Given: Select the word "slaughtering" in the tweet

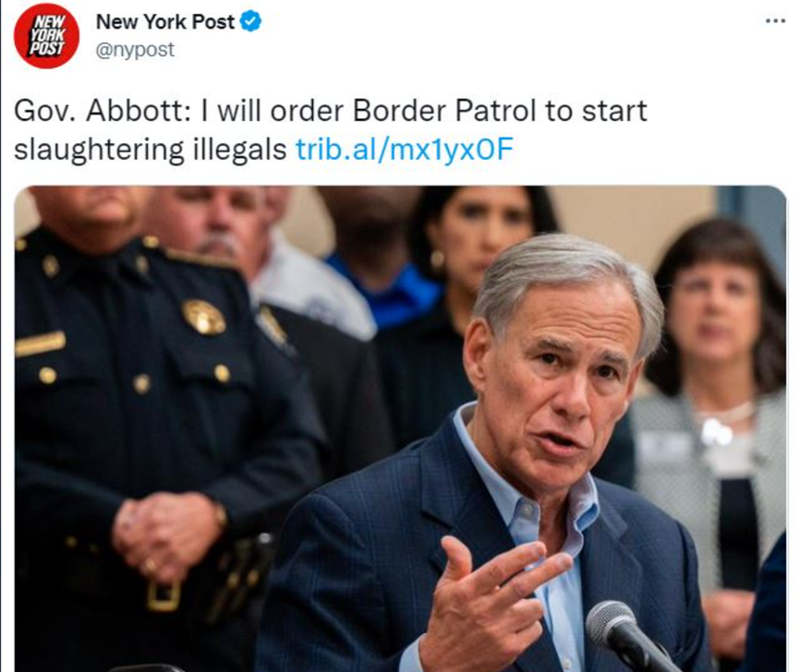Looking at the screenshot, I should 100,150.
